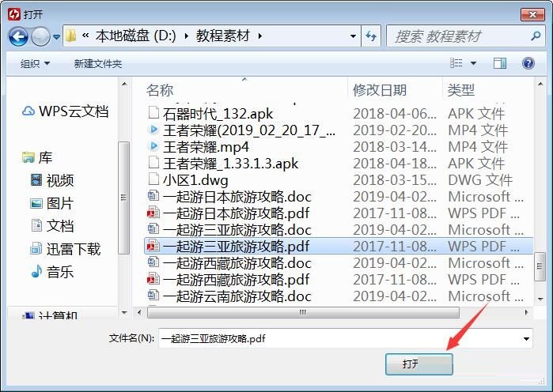Click file list scroll-down arrow
Viewport: 553px width, 392px height.
click(540, 300)
